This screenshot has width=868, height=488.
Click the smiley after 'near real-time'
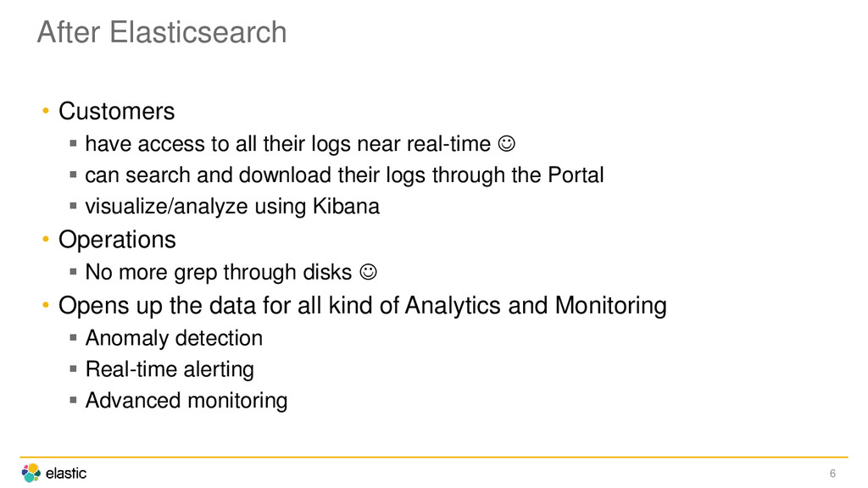click(x=507, y=144)
